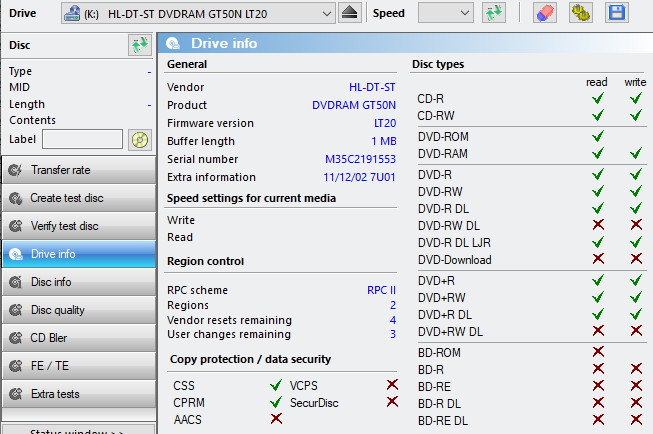The width and height of the screenshot is (653, 434).
Task: Open the yellow gears settings icon
Action: point(581,13)
